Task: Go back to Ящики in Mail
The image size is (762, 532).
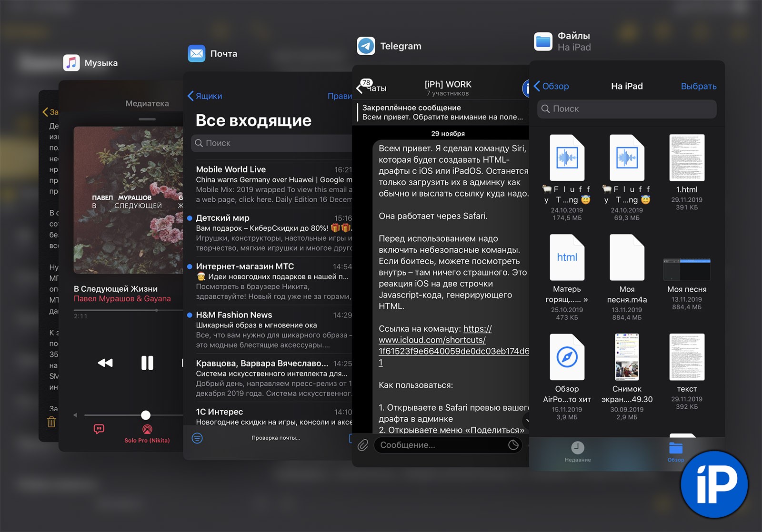Action: (x=205, y=96)
